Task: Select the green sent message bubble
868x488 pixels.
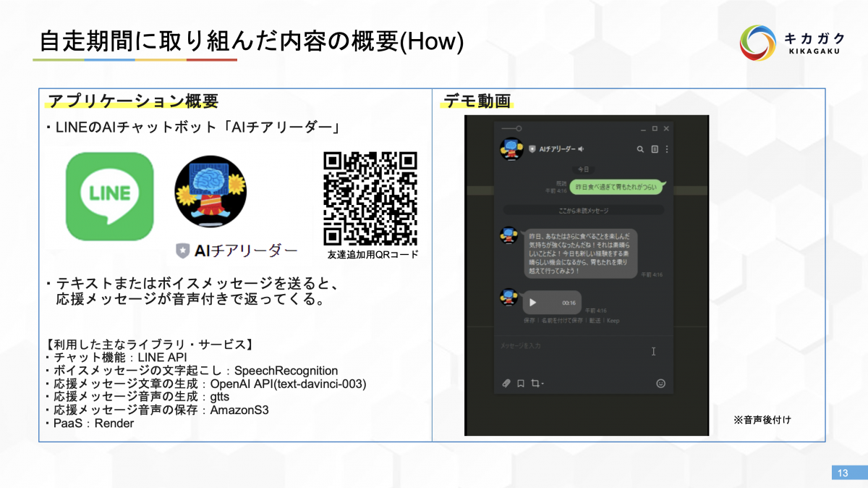Action: [x=616, y=187]
